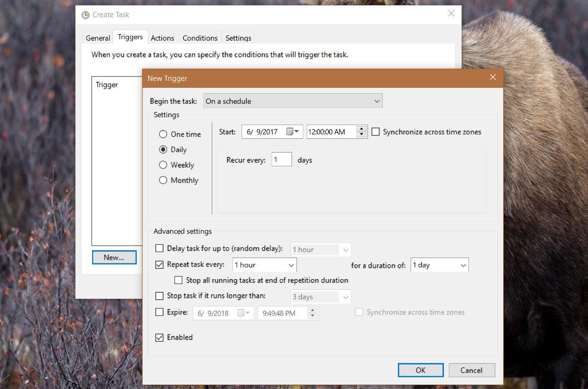This screenshot has width=588, height=389.
Task: Click the start time up arrow stepper
Action: [362, 129]
